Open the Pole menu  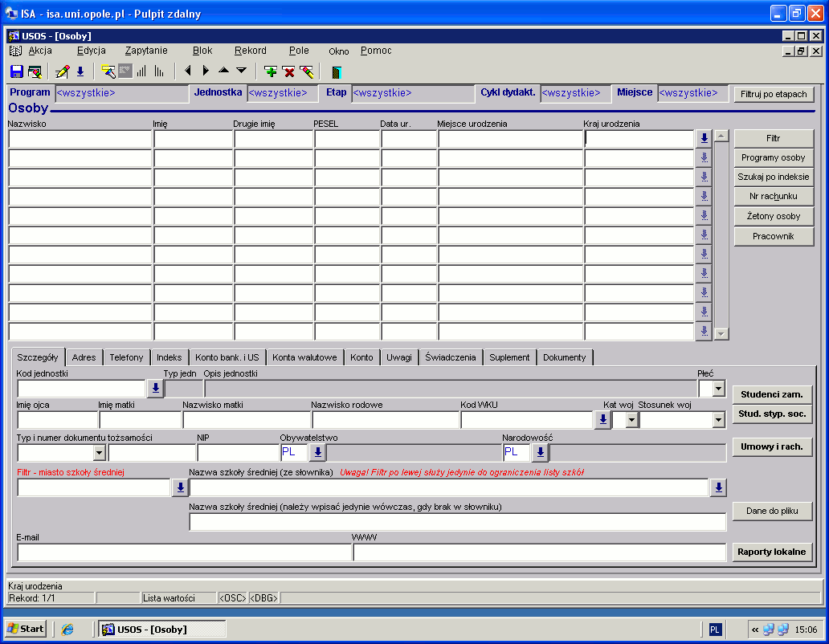[x=299, y=51]
